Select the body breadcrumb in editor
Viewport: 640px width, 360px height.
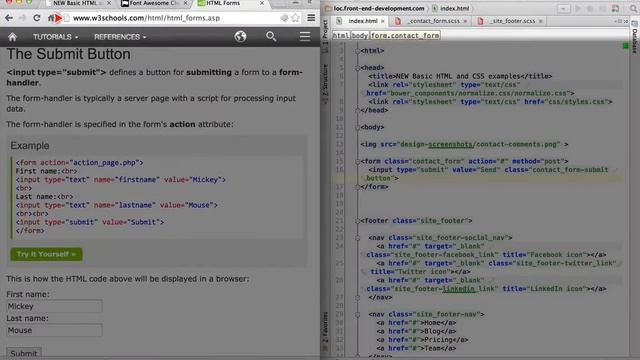coord(360,36)
